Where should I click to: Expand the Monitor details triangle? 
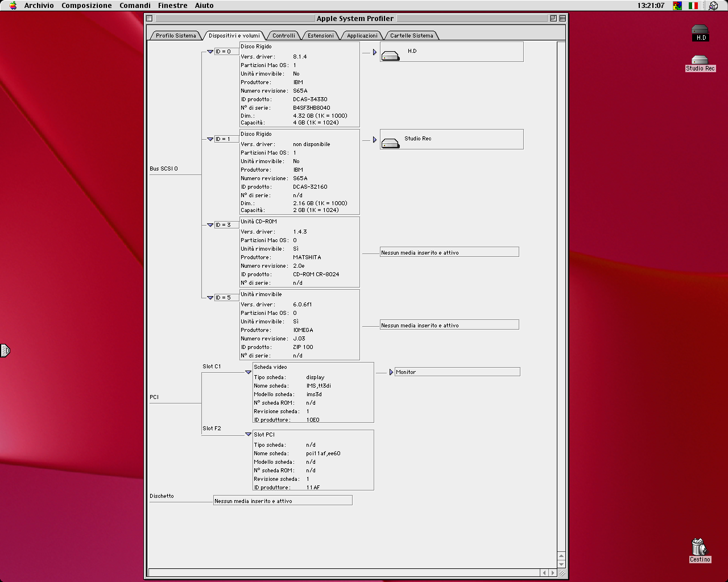(391, 372)
